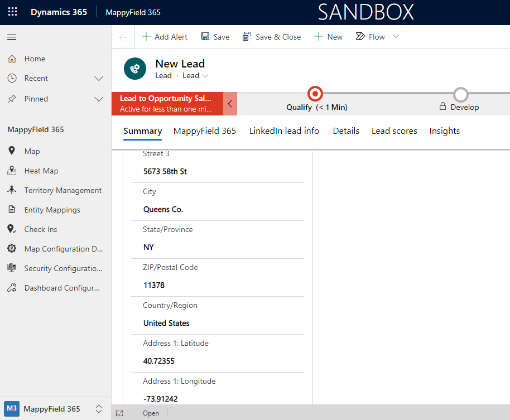Open the Flow dropdown chevron
This screenshot has height=420, width=510.
click(x=396, y=36)
